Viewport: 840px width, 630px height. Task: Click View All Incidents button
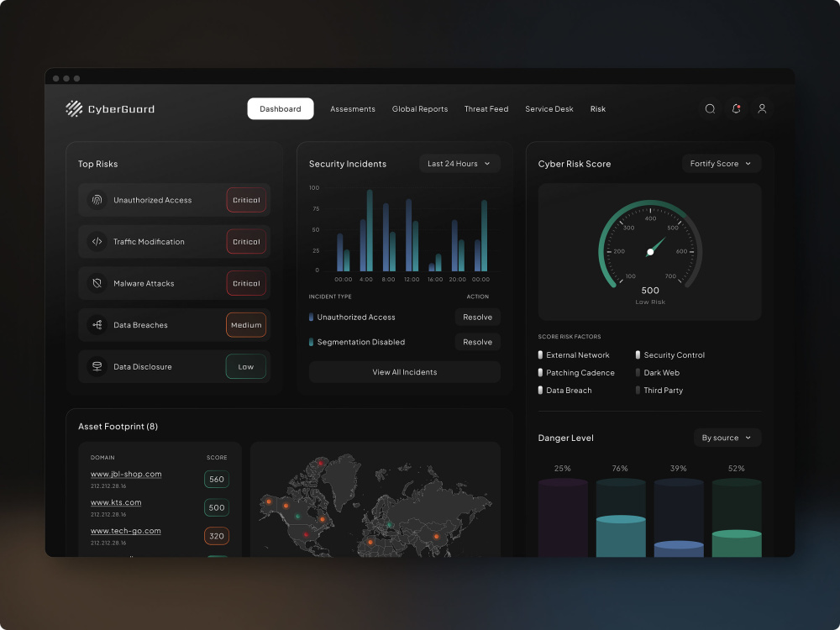405,372
